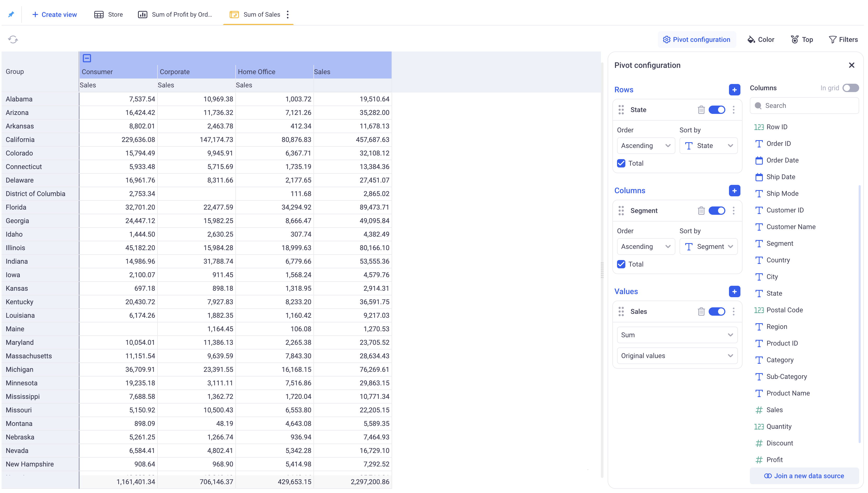Collapse the pivot column header group
The image size is (868, 493).
87,58
